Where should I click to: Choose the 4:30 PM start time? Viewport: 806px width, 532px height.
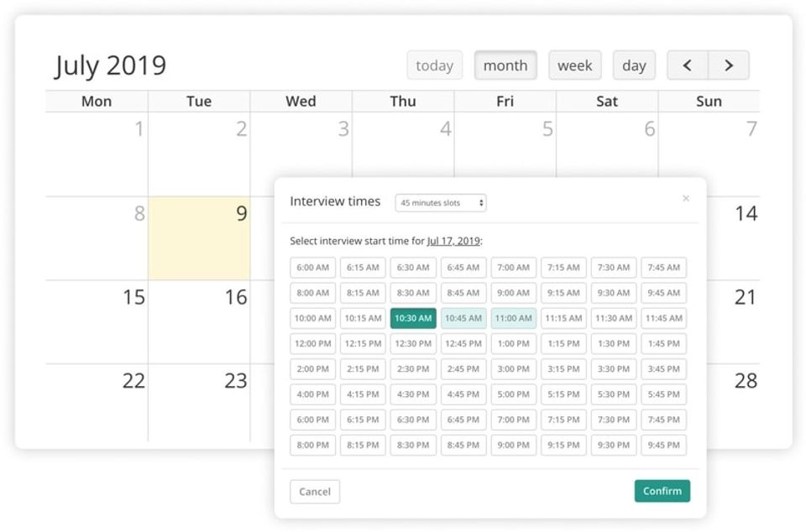click(413, 394)
